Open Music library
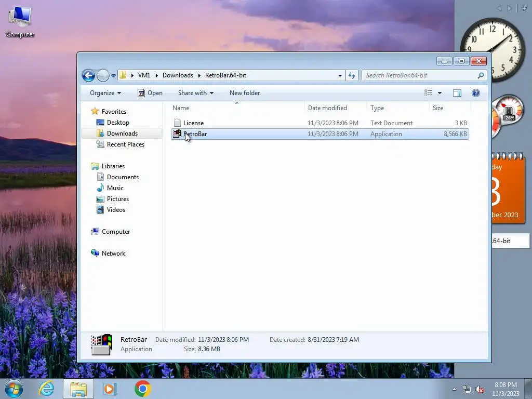The width and height of the screenshot is (532, 399). tap(115, 188)
